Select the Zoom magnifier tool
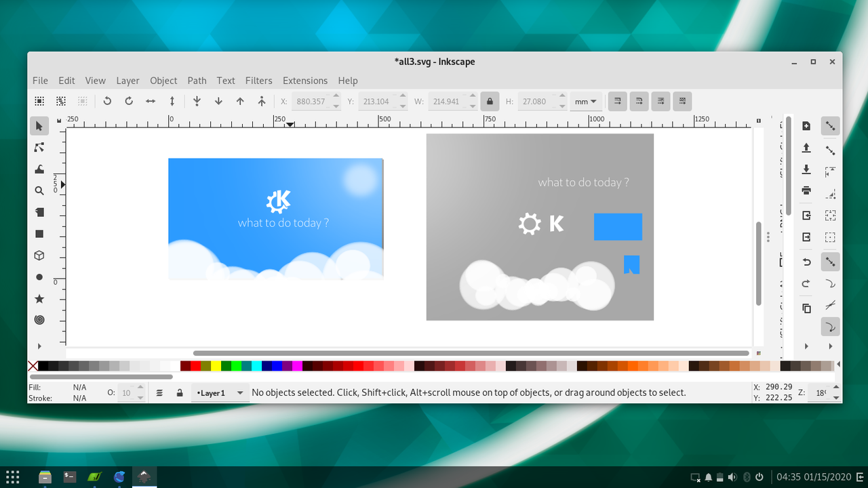Screen dimensions: 868x488 click(39, 191)
